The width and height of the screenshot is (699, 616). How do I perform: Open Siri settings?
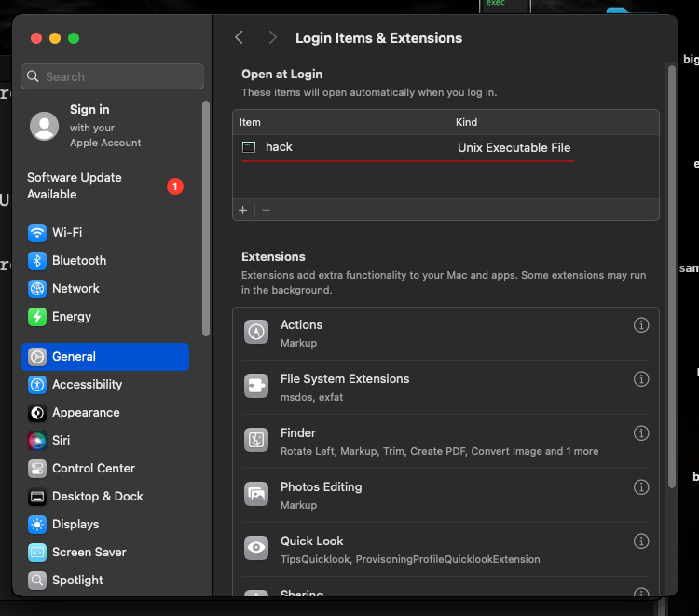click(x=61, y=440)
